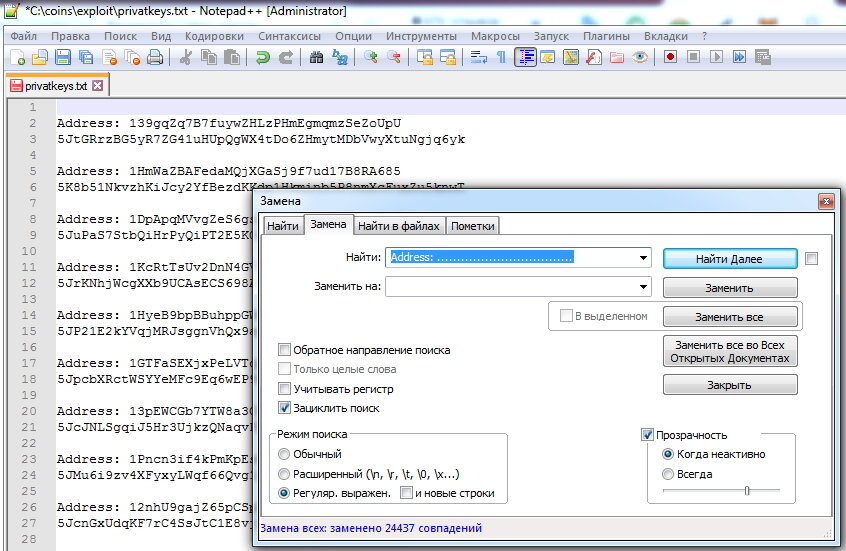
Task: Show all characters with the pilcrow icon
Action: [501, 57]
